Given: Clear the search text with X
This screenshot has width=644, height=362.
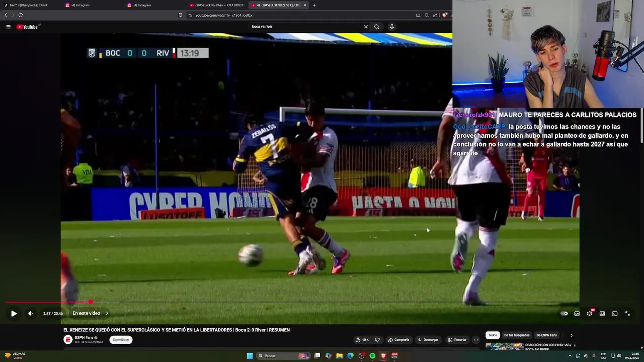Looking at the screenshot, I should [366, 27].
